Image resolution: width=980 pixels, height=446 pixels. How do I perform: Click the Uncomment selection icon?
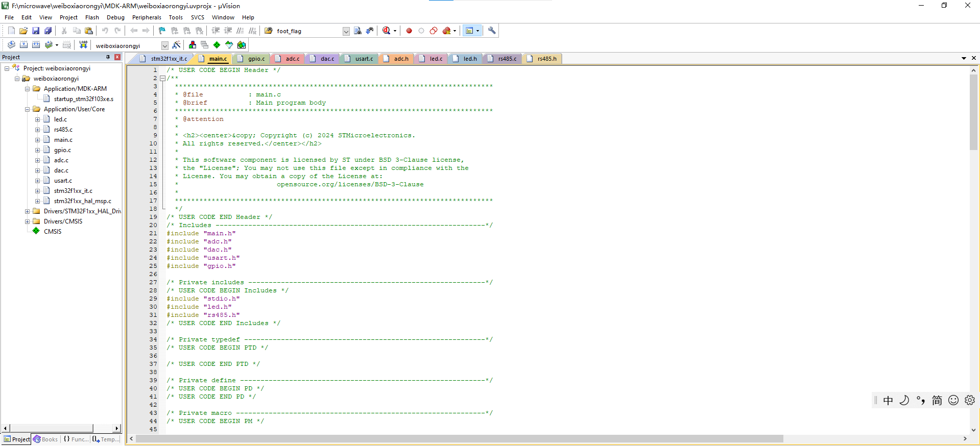252,31
